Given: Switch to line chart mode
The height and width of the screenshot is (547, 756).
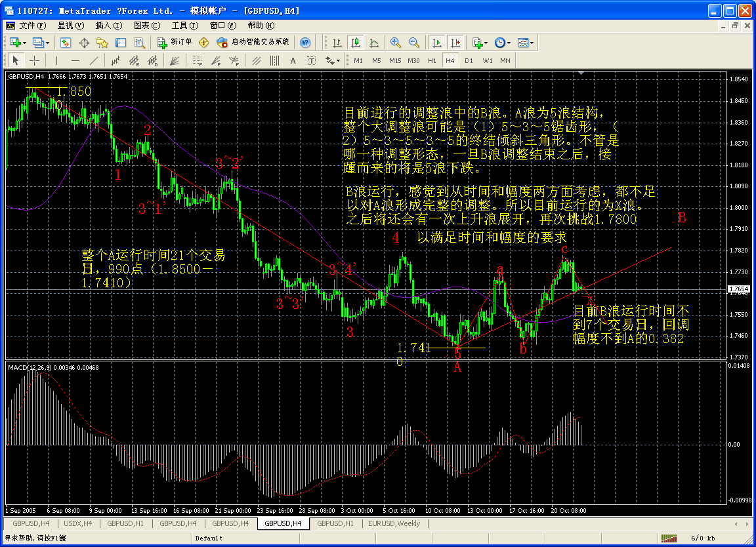Looking at the screenshot, I should (x=373, y=43).
